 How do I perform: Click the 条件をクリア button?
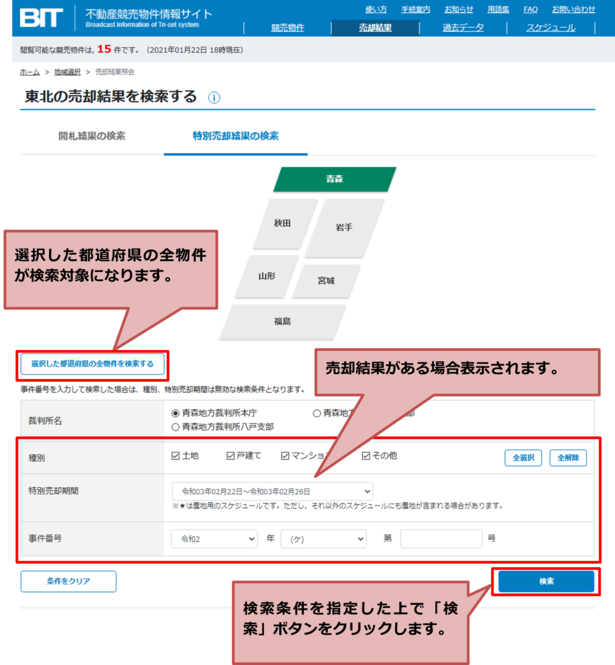pyautogui.click(x=68, y=581)
